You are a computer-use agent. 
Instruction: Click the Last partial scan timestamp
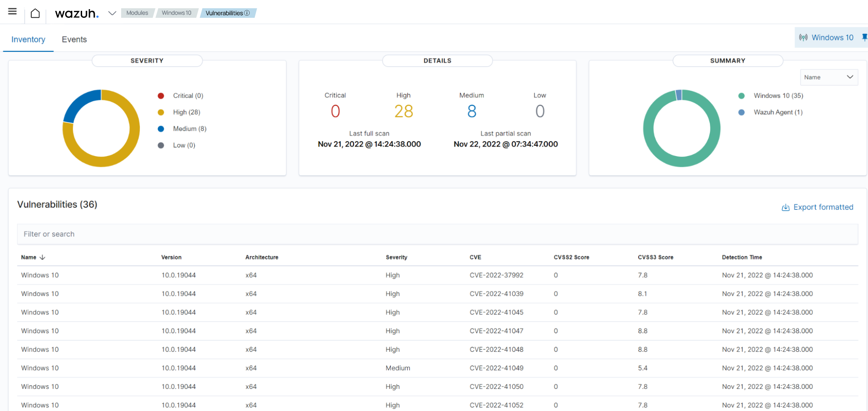[x=506, y=144]
